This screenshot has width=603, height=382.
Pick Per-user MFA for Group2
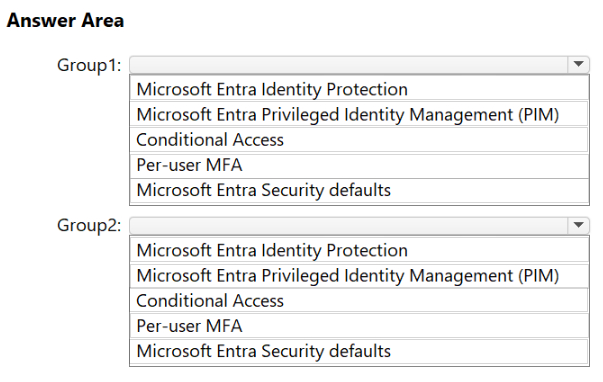tap(359, 326)
